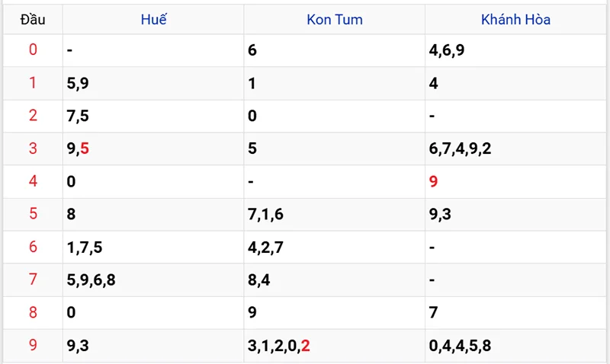610x364 pixels.
Task: Open the Huế column header link
Action: click(x=154, y=20)
